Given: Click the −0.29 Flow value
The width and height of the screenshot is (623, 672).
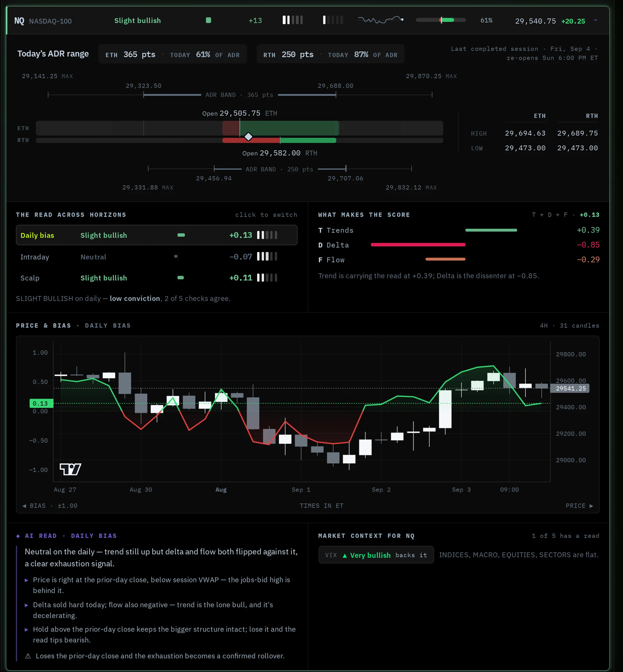Looking at the screenshot, I should point(588,259).
